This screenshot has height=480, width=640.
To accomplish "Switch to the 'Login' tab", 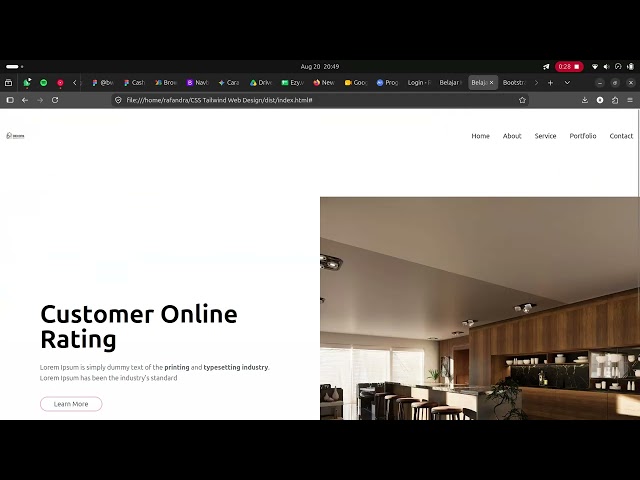I will click(419, 83).
